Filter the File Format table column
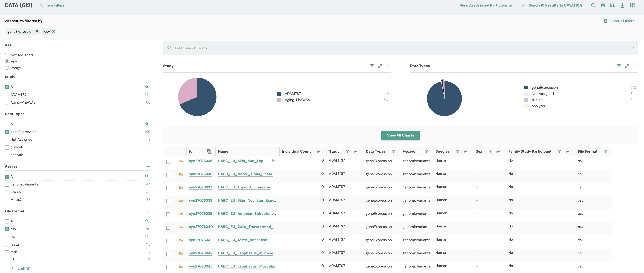 pyautogui.click(x=605, y=151)
